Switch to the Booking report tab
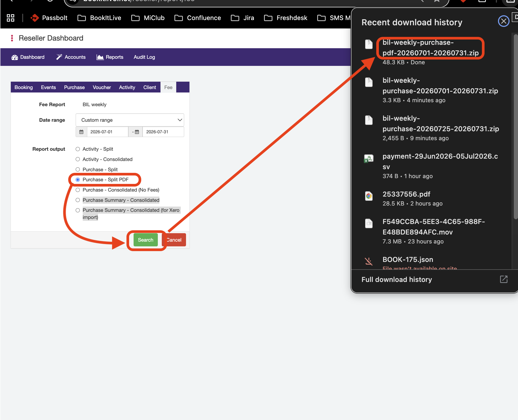Image resolution: width=518 pixels, height=420 pixels. tap(24, 87)
